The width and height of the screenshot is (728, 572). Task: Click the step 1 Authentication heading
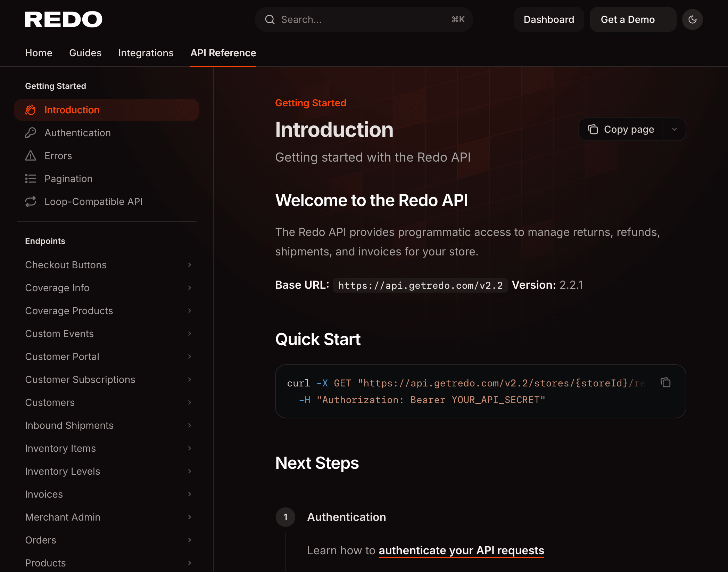point(346,517)
